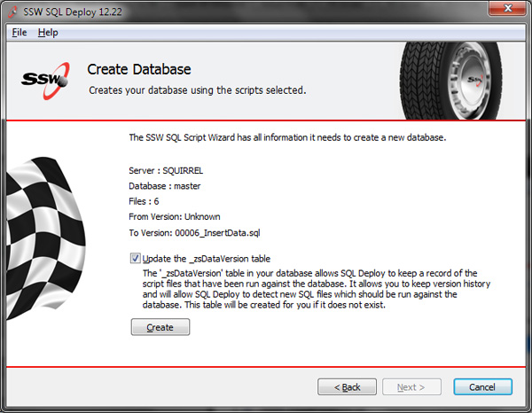Click the 'Create Database' heading
This screenshot has height=413, width=532.
[139, 69]
